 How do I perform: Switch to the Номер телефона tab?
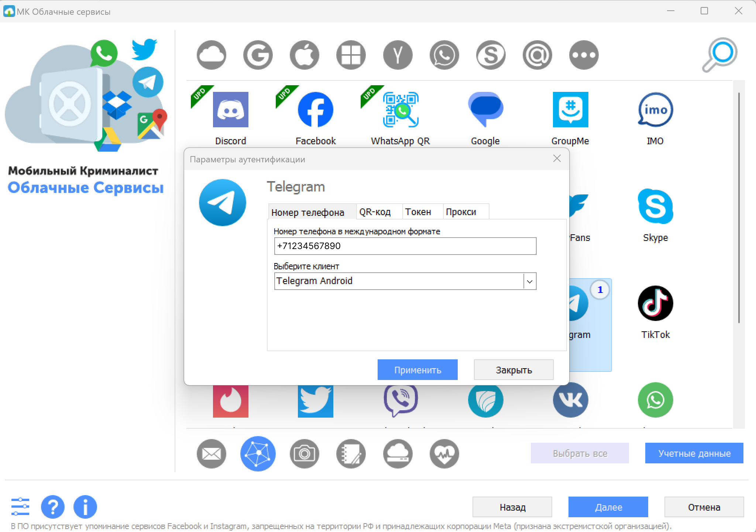click(312, 212)
